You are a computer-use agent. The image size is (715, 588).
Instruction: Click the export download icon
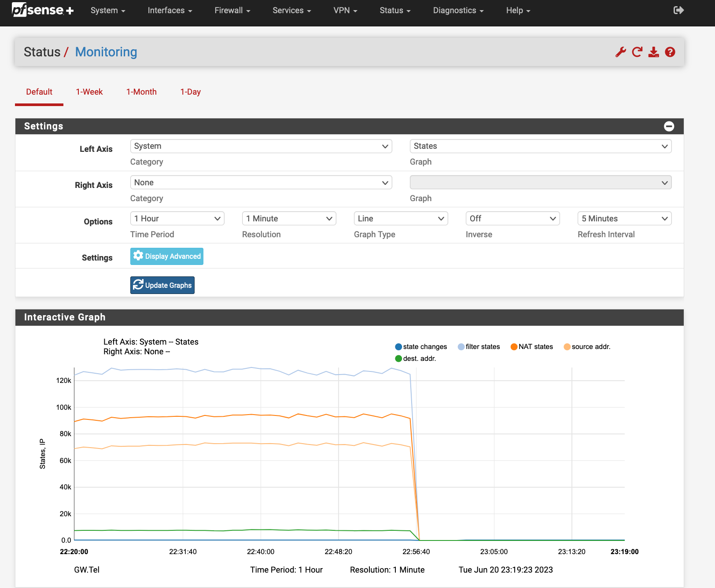[x=654, y=52]
